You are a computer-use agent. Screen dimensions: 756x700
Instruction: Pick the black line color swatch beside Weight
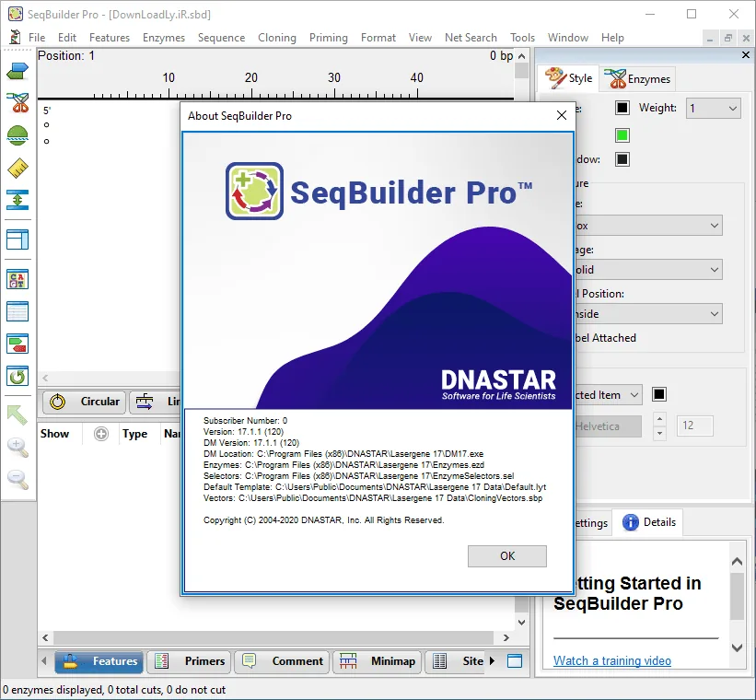click(622, 108)
